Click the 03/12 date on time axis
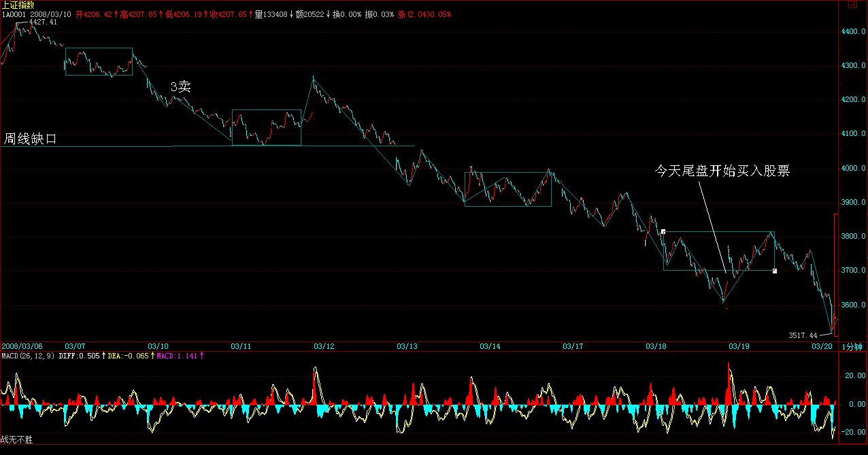868x455 pixels. tap(322, 347)
